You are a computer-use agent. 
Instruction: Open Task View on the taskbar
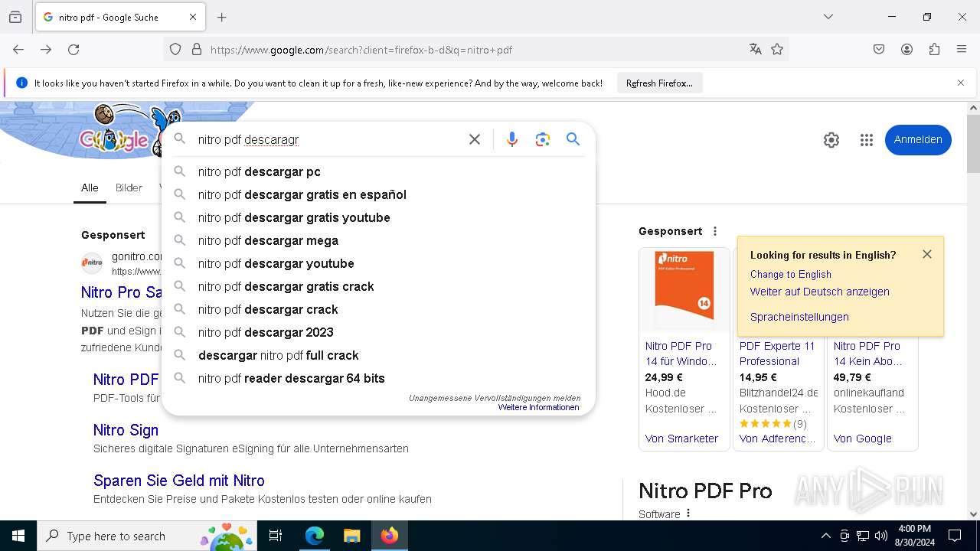(276, 536)
